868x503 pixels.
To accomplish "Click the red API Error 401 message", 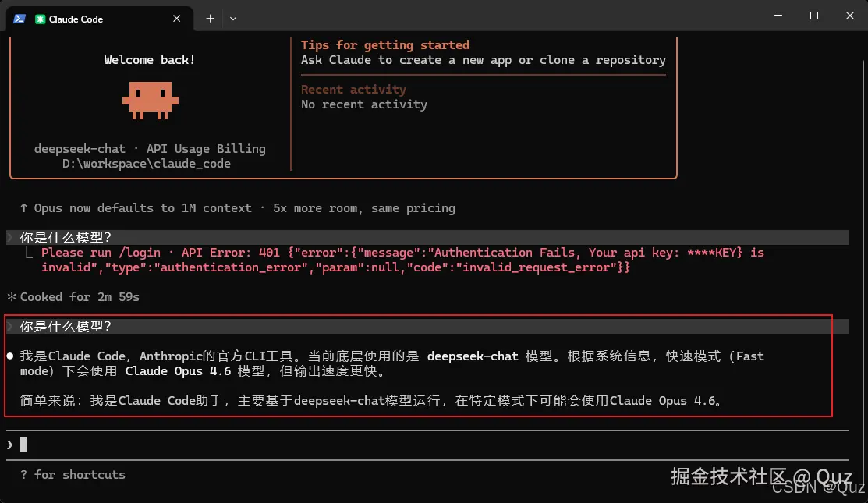I will tap(402, 260).
